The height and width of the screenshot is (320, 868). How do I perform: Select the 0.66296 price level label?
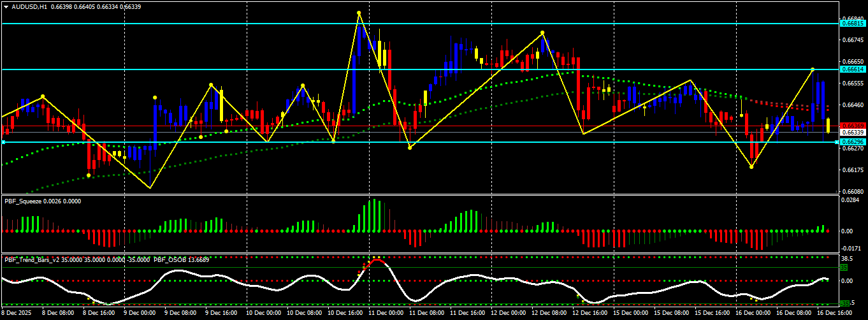(853, 142)
